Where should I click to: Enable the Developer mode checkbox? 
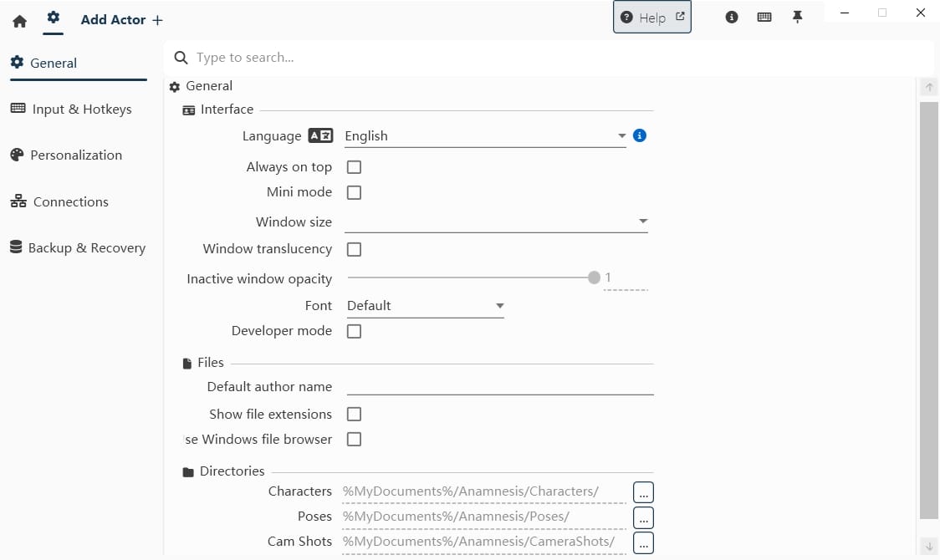tap(354, 331)
